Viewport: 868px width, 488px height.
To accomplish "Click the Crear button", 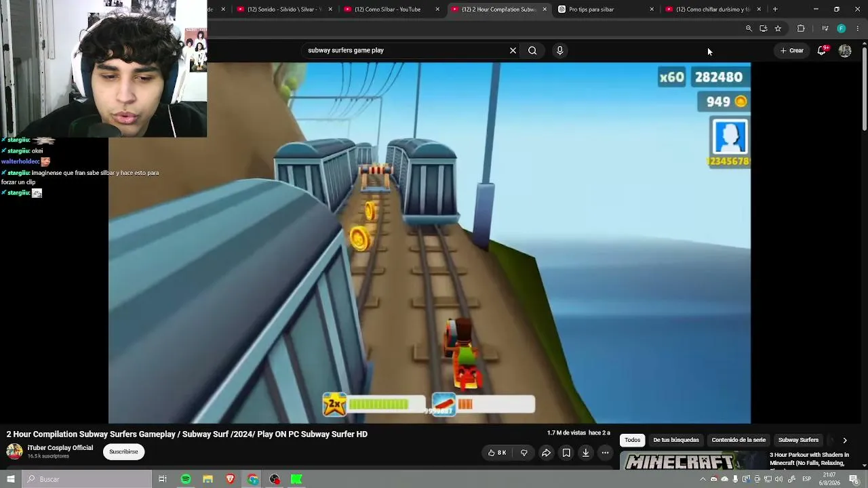I will pos(792,50).
